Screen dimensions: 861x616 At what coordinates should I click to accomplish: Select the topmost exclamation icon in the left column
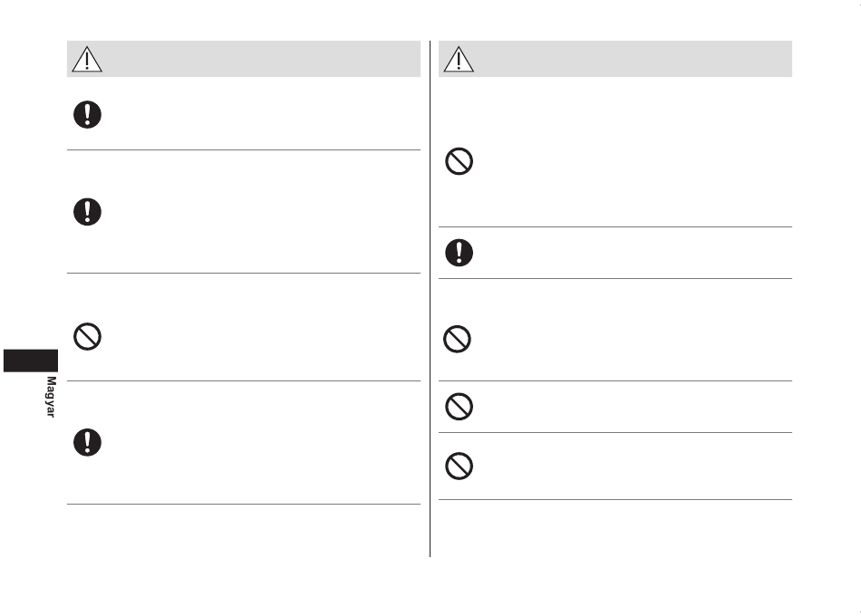pyautogui.click(x=87, y=115)
